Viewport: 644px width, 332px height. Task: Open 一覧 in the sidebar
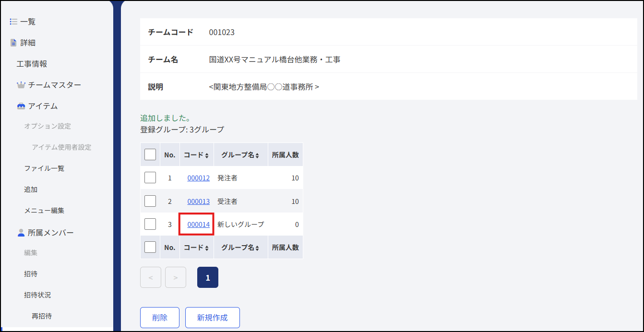pos(28,22)
